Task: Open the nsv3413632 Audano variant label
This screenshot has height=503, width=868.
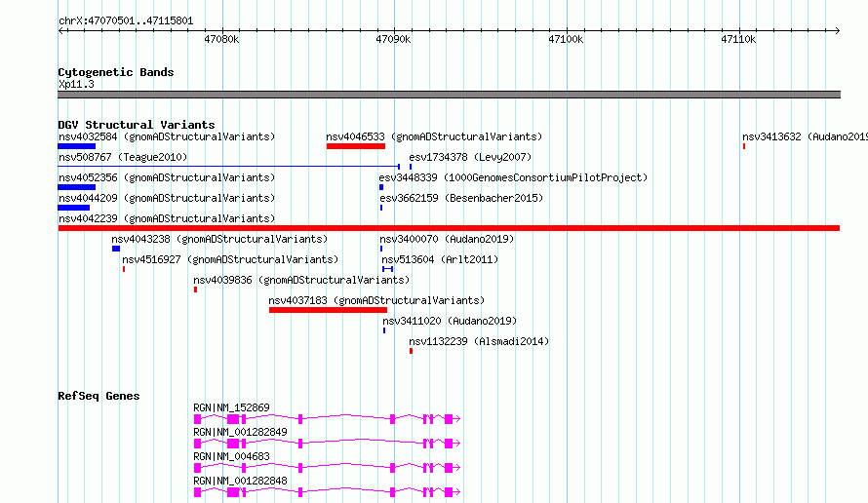Action: click(x=805, y=136)
